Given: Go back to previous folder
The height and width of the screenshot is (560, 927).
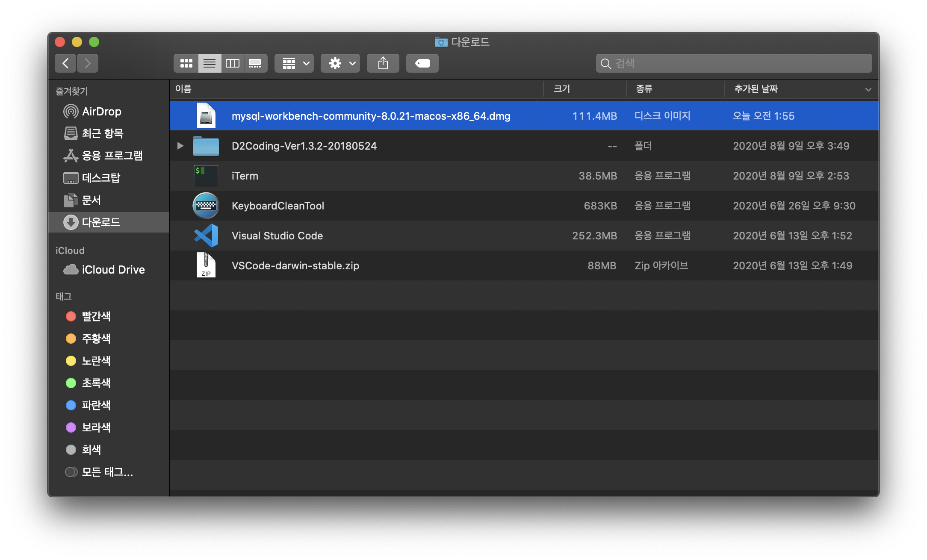Looking at the screenshot, I should click(65, 63).
